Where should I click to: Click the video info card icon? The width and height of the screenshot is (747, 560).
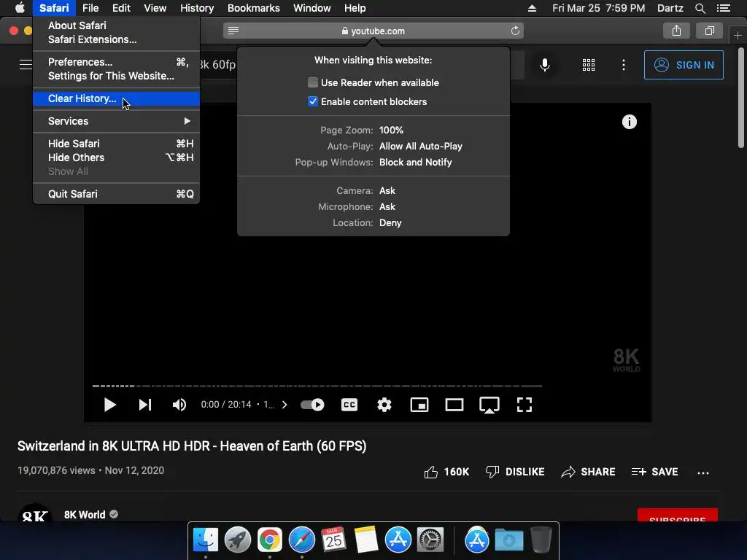point(630,122)
